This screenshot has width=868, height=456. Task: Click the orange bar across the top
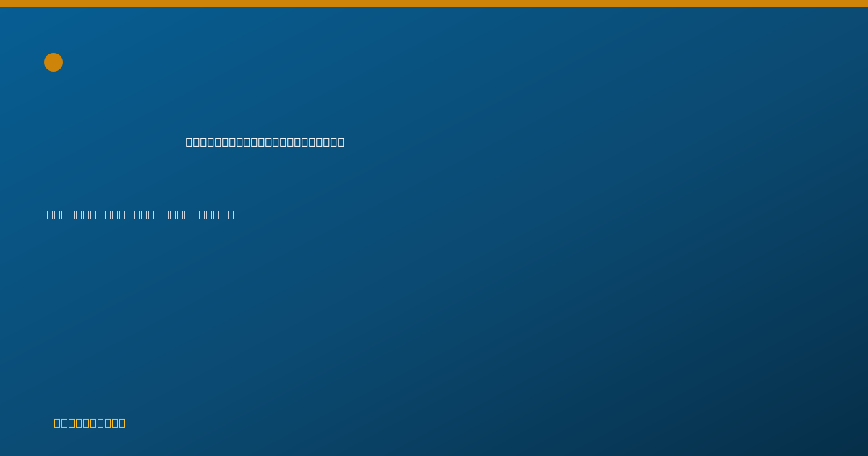click(434, 4)
